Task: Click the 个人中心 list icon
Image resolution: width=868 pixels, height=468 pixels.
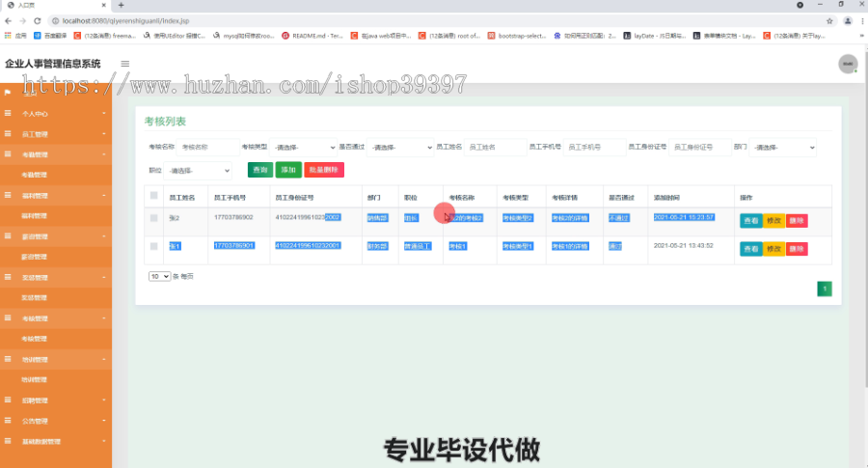Action: pos(8,113)
